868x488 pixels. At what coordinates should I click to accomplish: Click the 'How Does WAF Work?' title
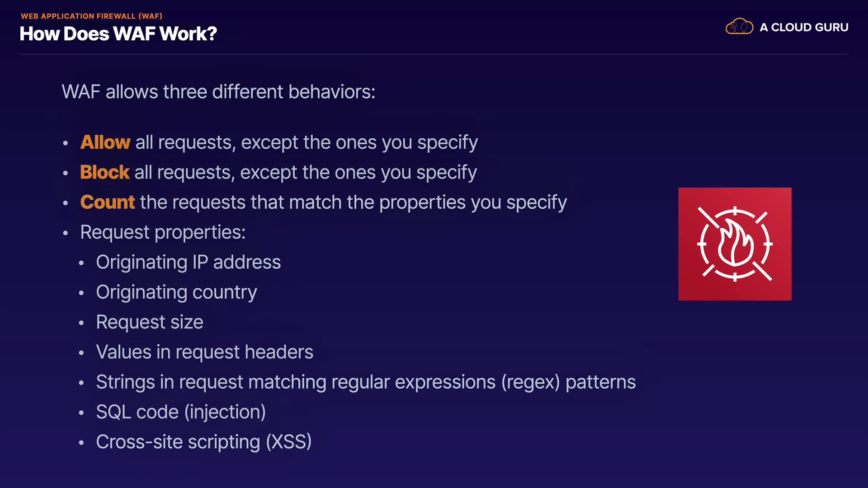(x=118, y=34)
